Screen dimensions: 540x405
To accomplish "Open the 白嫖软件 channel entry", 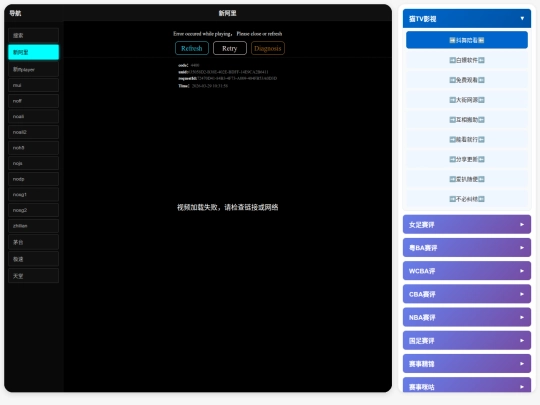I will (467, 60).
